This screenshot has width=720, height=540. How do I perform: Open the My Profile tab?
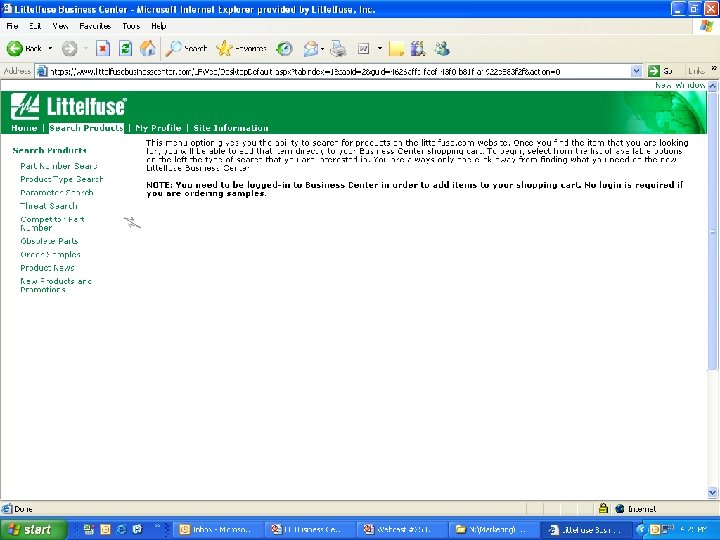click(158, 128)
